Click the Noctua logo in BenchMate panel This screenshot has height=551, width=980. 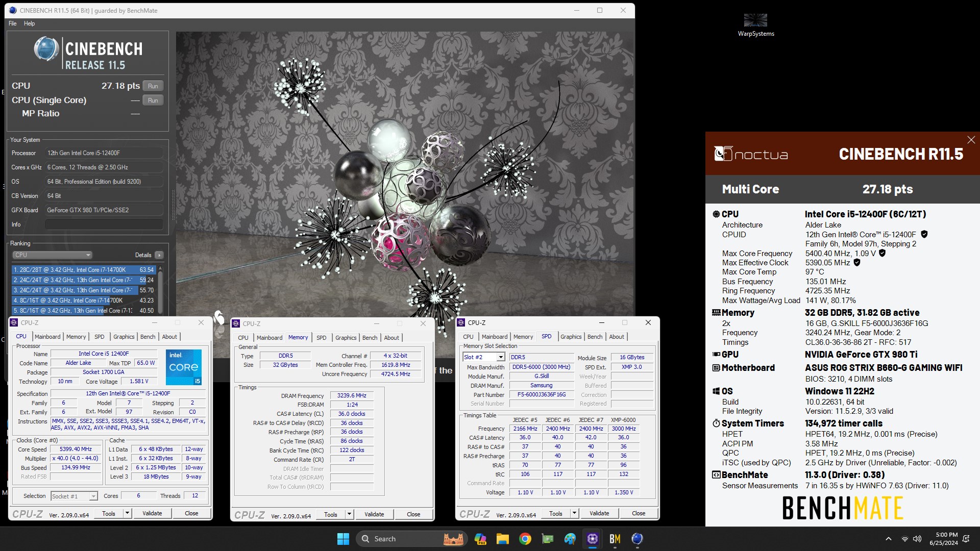[751, 154]
